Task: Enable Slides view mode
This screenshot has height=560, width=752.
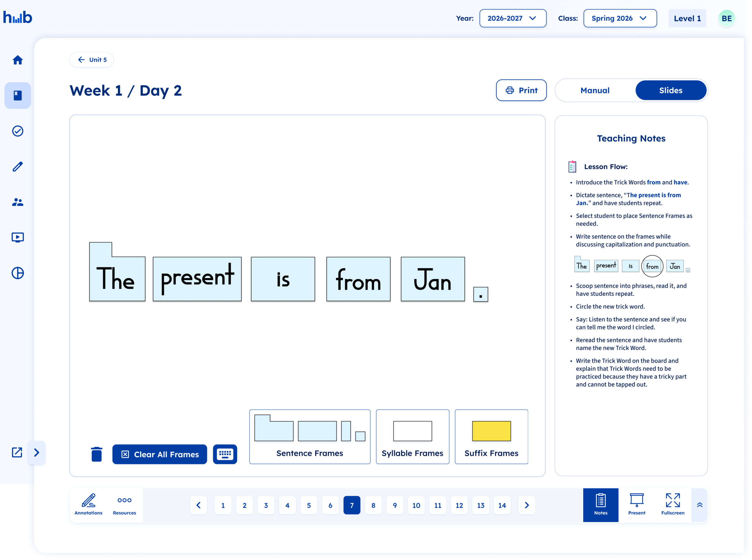Action: pos(671,90)
